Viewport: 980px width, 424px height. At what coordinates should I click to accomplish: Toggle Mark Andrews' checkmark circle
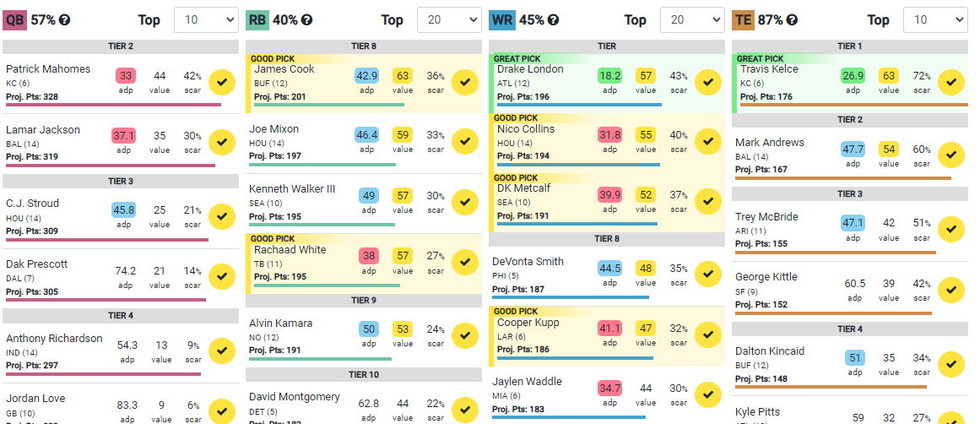tap(950, 155)
